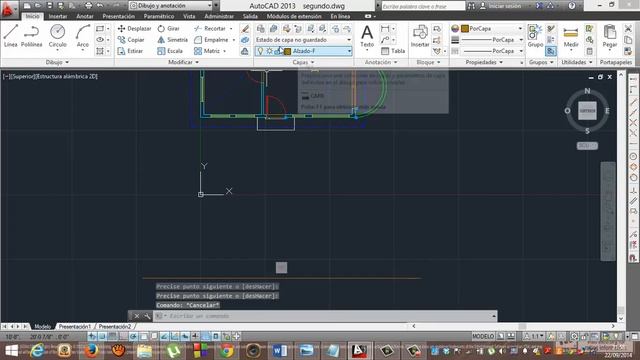Screen dimensions: 640x360
Task: Open Firefox from the taskbar
Action: 91,351
